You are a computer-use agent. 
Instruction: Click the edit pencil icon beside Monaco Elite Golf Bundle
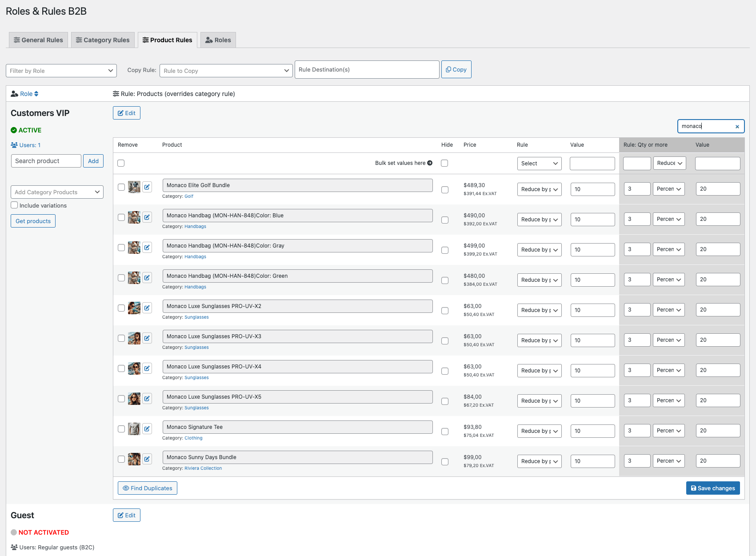(x=147, y=187)
